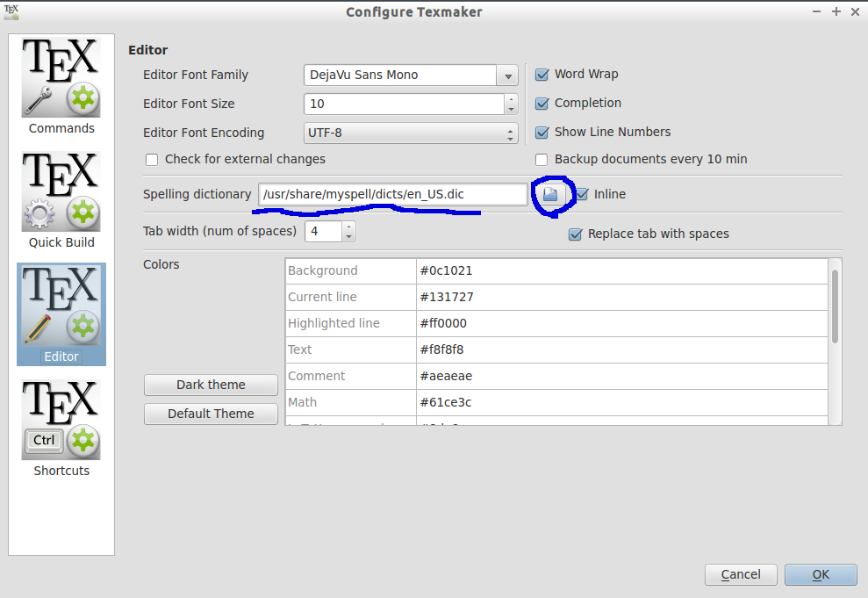Click the Text color value #f8f8f8
The image size is (868, 598).
pos(621,350)
